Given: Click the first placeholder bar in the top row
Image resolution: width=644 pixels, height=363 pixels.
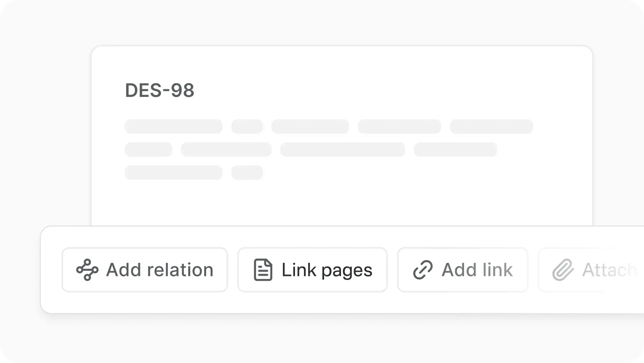Looking at the screenshot, I should (174, 127).
